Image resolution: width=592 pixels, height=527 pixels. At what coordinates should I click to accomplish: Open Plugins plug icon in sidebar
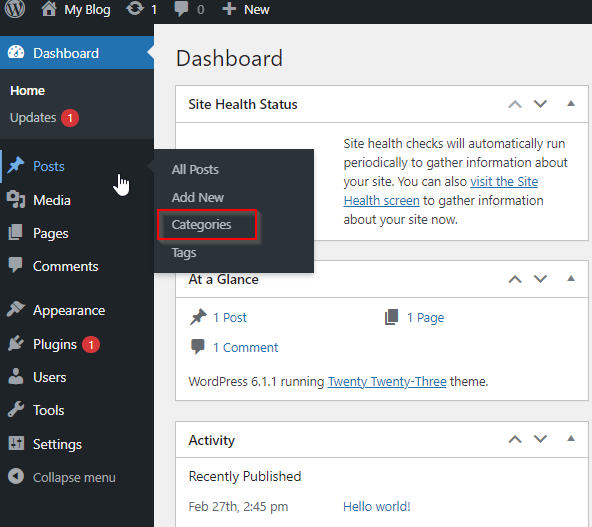pyautogui.click(x=16, y=344)
